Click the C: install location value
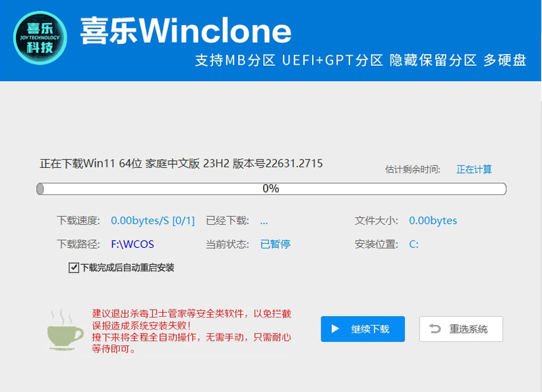This screenshot has height=392, width=542. pyautogui.click(x=414, y=244)
